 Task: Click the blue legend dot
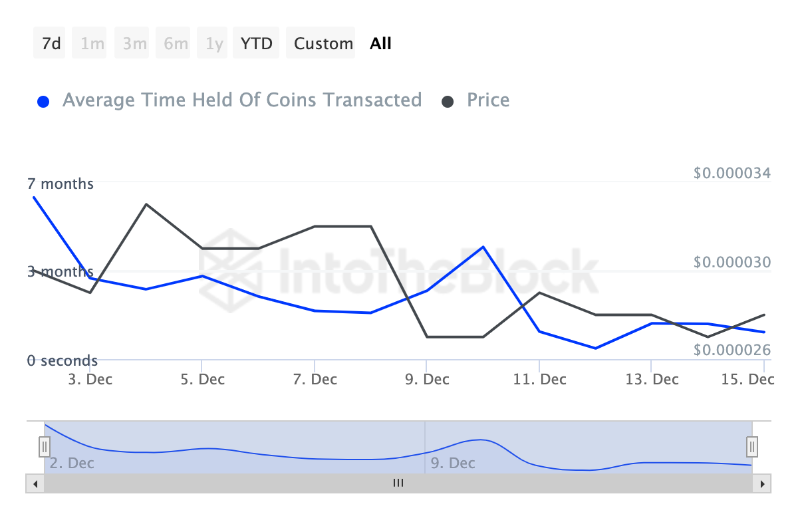(44, 102)
